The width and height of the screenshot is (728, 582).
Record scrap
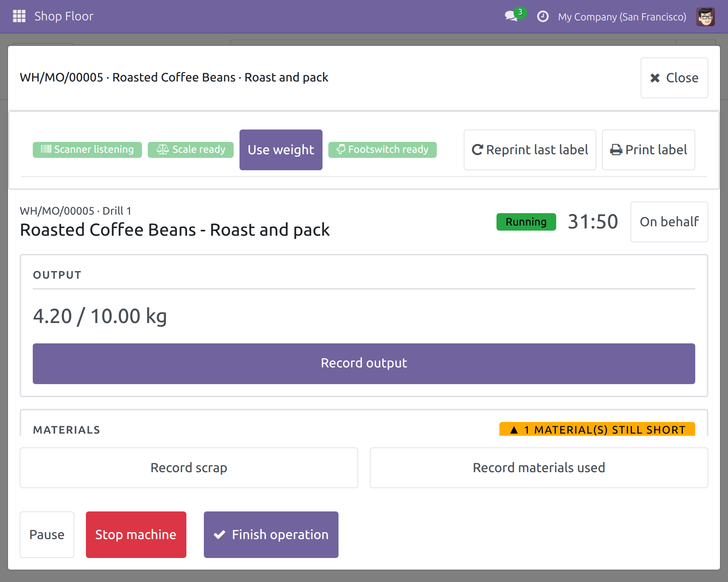point(189,468)
